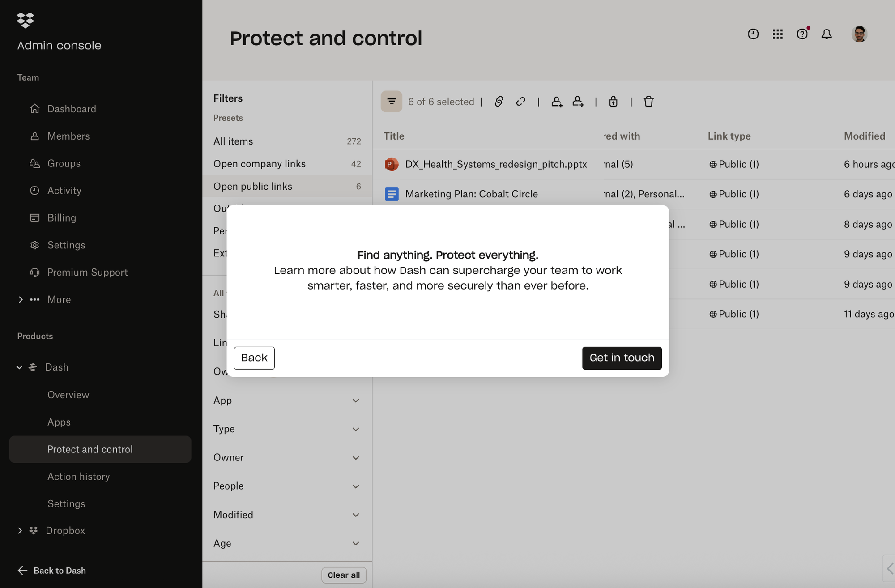Screen dimensions: 895x588
Task: Click the filter toggle icon in toolbar
Action: click(x=391, y=102)
